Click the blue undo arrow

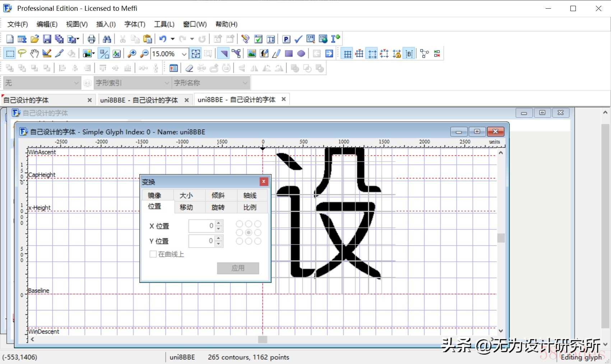[163, 39]
